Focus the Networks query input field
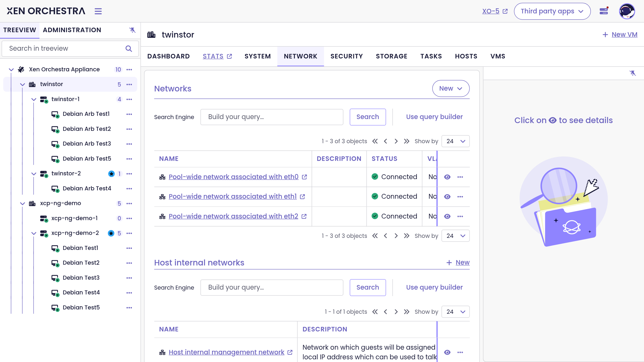Image resolution: width=644 pixels, height=362 pixels. coord(272,117)
